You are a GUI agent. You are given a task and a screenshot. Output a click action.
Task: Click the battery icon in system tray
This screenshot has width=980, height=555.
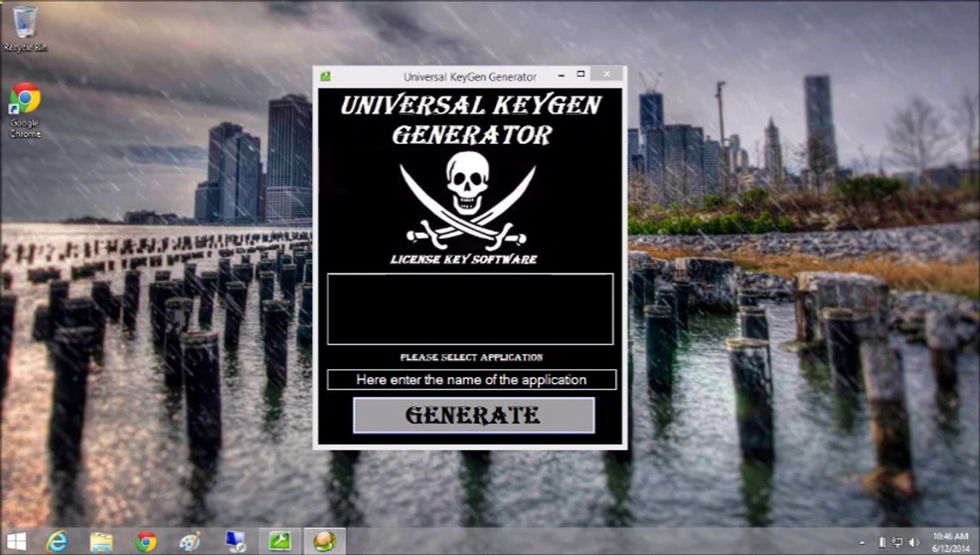(881, 542)
